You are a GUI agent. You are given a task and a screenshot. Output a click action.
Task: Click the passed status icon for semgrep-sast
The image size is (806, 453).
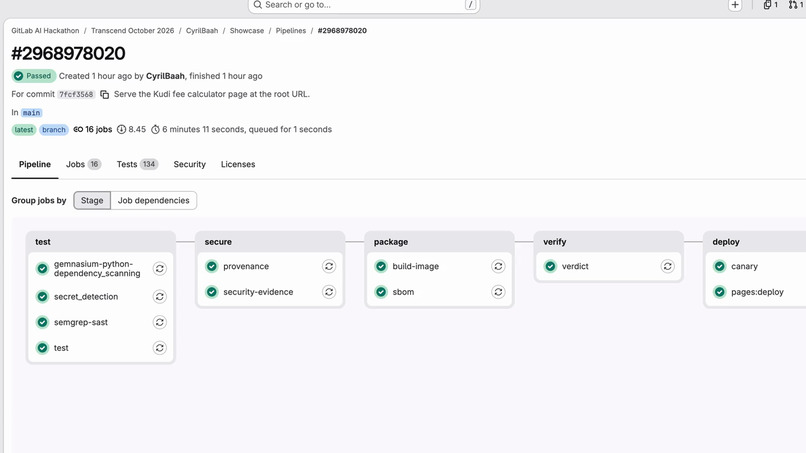42,322
